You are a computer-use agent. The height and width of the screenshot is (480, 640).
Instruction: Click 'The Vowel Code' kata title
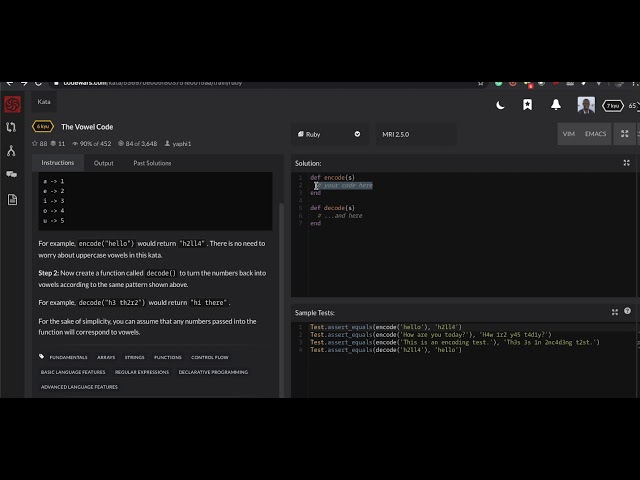(x=87, y=127)
